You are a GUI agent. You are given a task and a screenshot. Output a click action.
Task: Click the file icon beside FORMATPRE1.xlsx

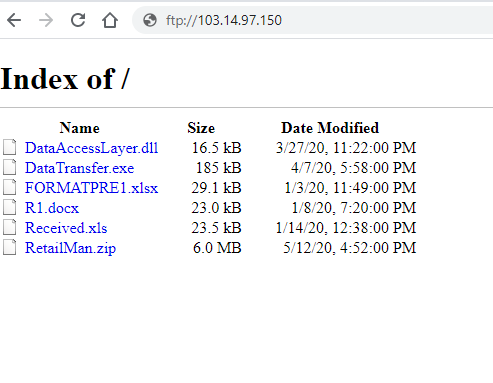[10, 187]
